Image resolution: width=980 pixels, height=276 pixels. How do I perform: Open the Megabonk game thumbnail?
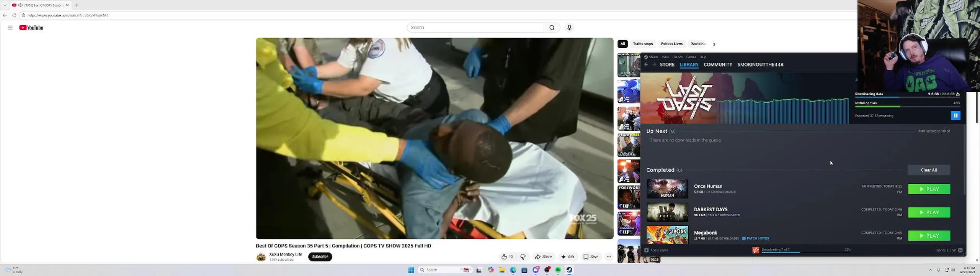tap(667, 235)
